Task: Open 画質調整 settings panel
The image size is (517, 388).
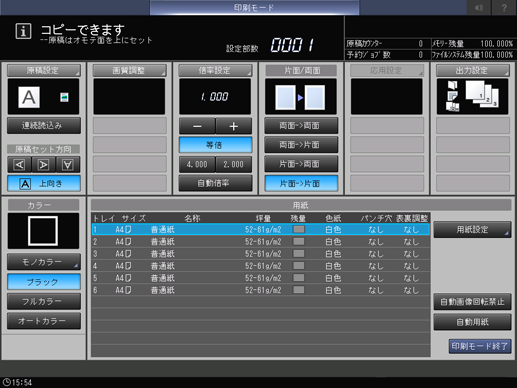Action: pyautogui.click(x=130, y=70)
